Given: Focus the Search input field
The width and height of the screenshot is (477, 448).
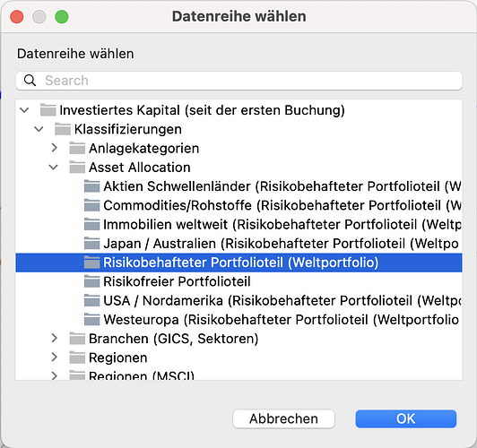Looking at the screenshot, I should pos(238,81).
